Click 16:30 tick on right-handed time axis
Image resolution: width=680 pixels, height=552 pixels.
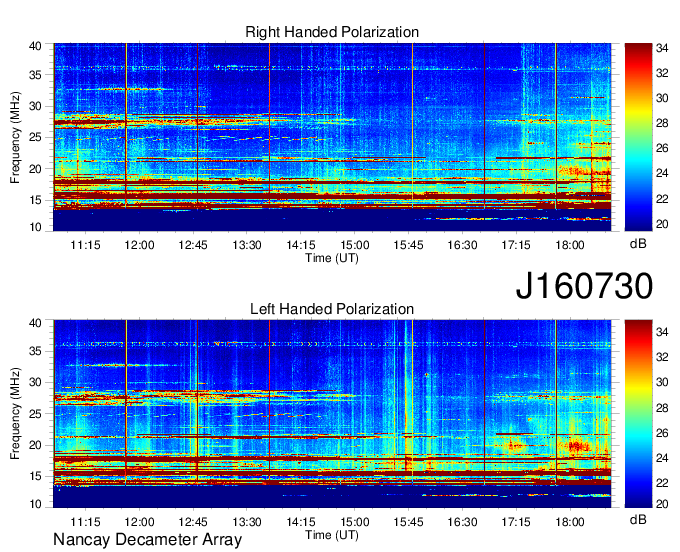click(462, 245)
